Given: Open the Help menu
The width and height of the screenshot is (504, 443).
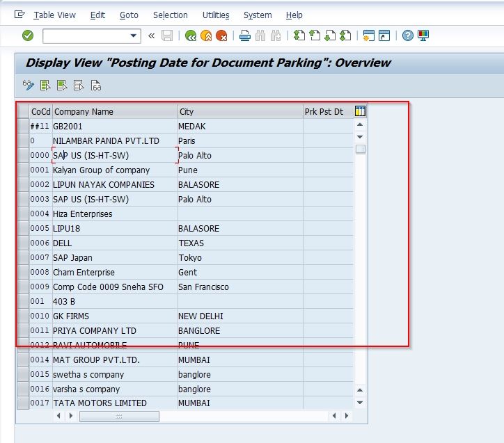Looking at the screenshot, I should click(x=294, y=15).
